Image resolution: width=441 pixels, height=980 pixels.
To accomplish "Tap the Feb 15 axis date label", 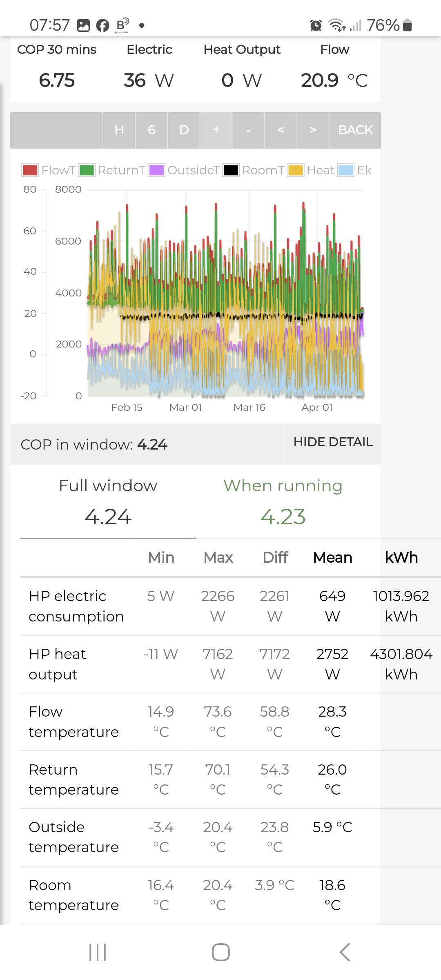I will (127, 408).
